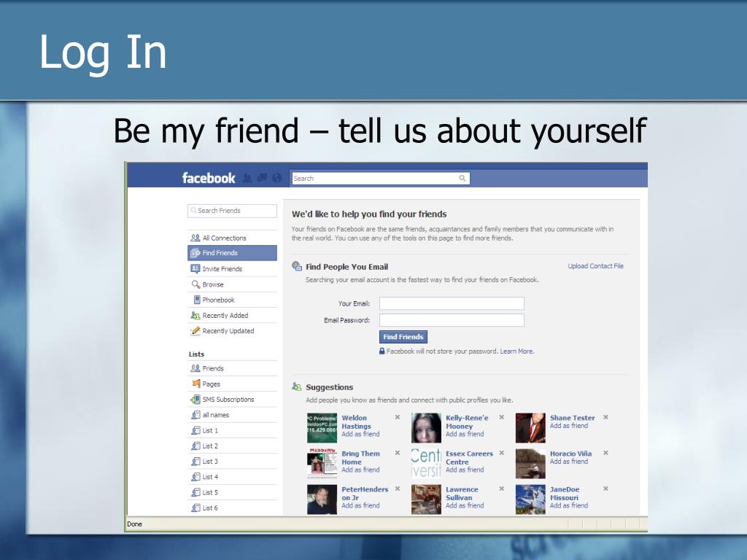Open the Friends list
Screen dimensions: 747x560
click(232, 368)
